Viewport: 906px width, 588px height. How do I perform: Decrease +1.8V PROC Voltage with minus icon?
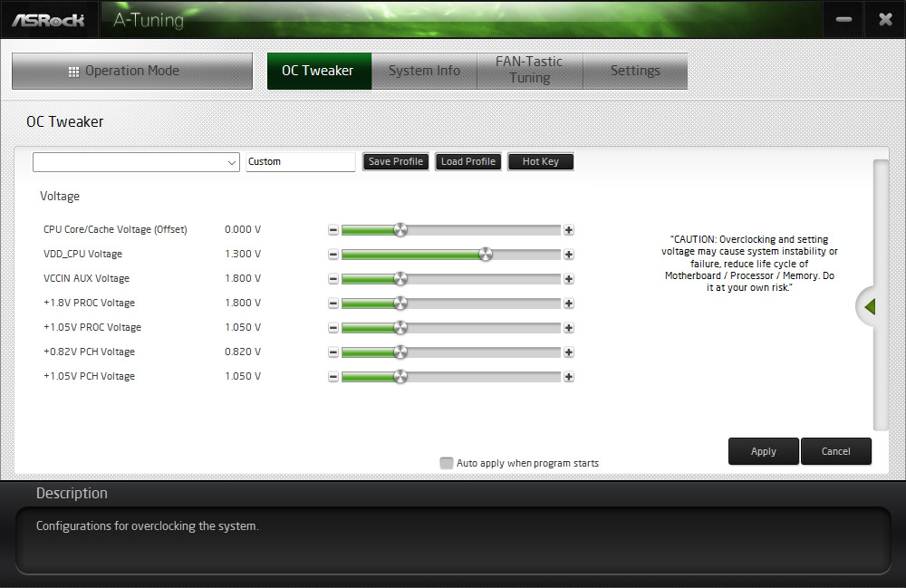click(x=333, y=304)
